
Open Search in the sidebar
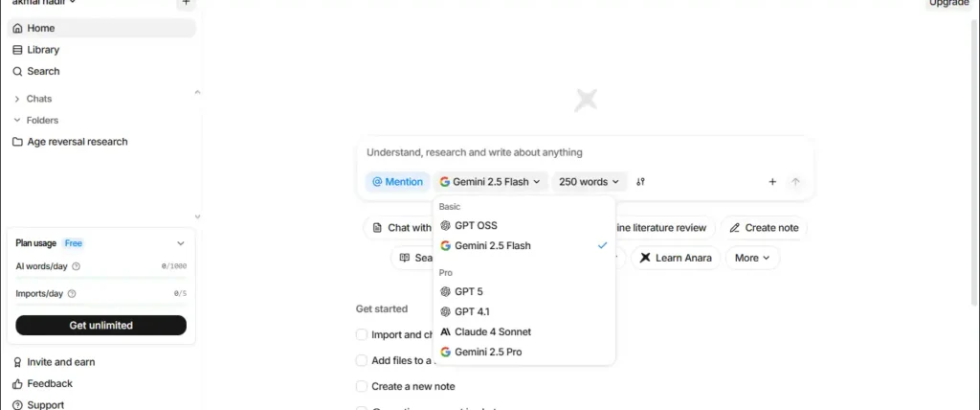click(x=43, y=71)
